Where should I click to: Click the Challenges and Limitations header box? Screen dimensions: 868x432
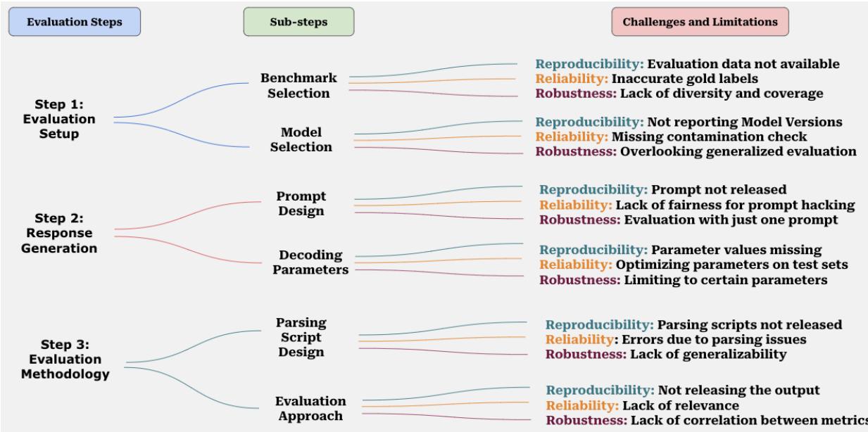pyautogui.click(x=700, y=22)
